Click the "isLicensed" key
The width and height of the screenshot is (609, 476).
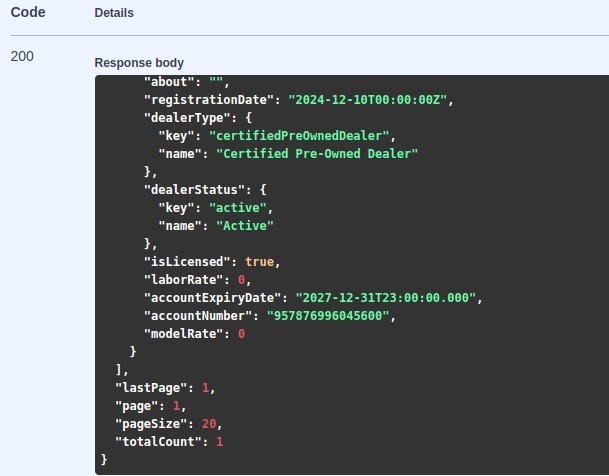(x=187, y=262)
